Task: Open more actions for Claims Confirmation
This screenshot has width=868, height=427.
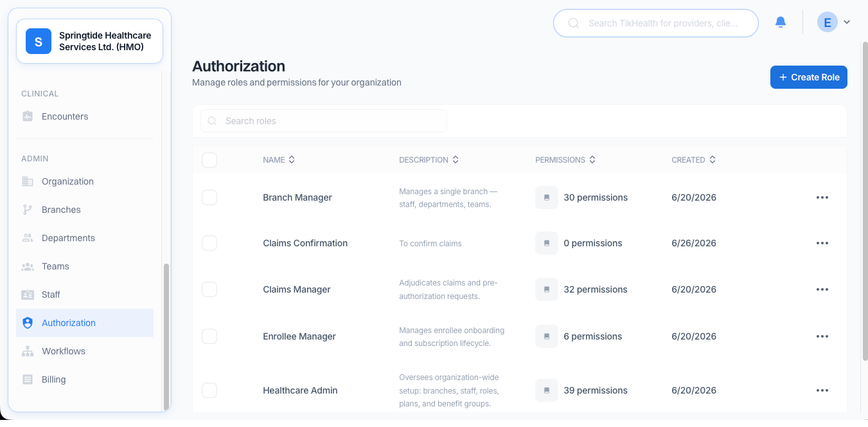Action: tap(822, 243)
